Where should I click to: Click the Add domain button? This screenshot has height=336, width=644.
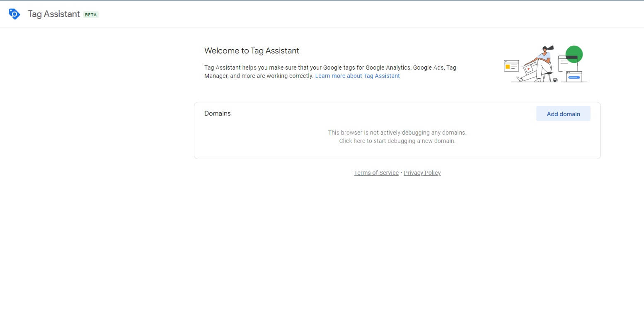[x=563, y=114]
